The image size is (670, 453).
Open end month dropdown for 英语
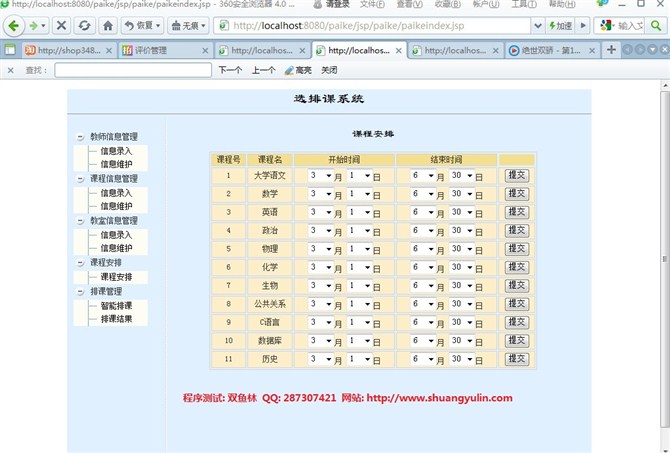[x=423, y=212]
